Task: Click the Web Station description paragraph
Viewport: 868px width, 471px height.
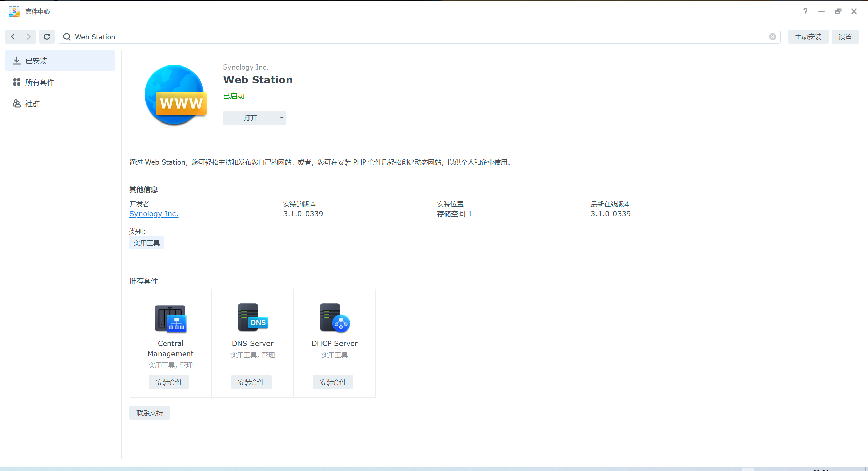Action: (320, 162)
